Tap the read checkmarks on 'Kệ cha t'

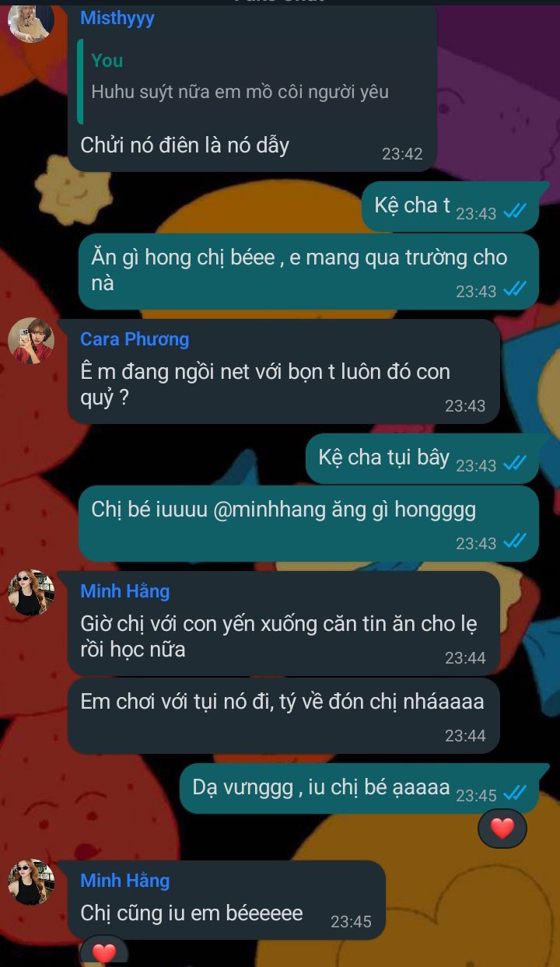coord(515,212)
